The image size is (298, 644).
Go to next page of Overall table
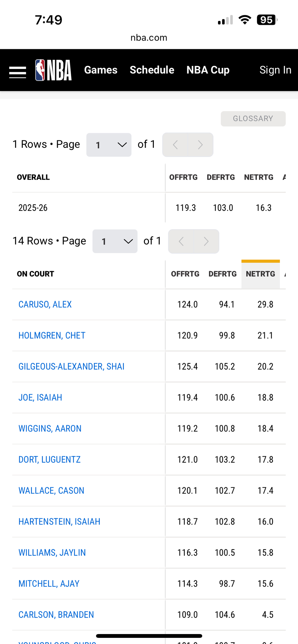200,145
